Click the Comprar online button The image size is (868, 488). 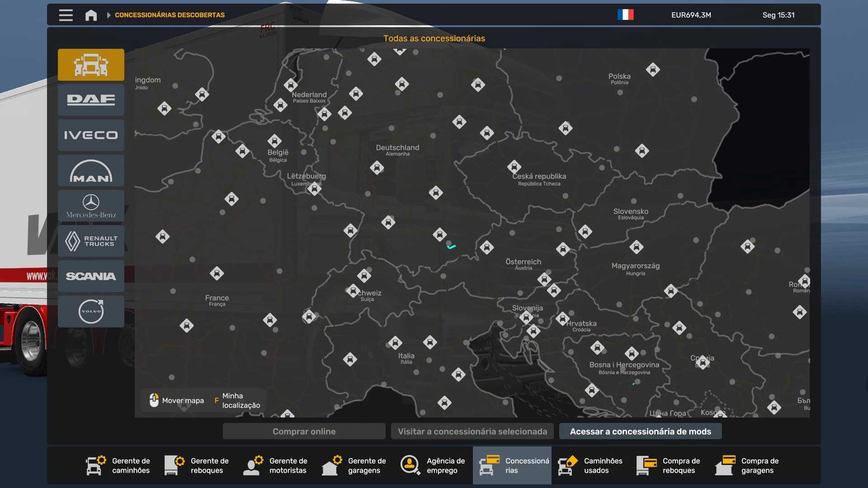coord(304,431)
